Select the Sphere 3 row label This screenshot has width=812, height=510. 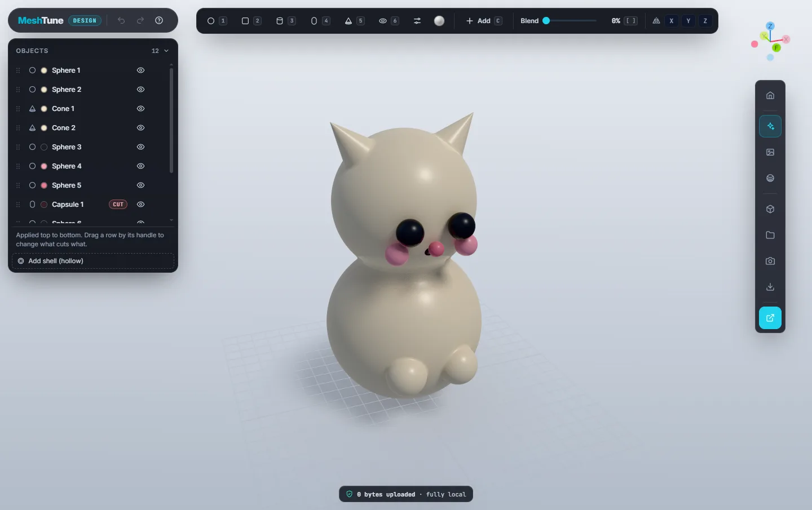[x=67, y=147]
